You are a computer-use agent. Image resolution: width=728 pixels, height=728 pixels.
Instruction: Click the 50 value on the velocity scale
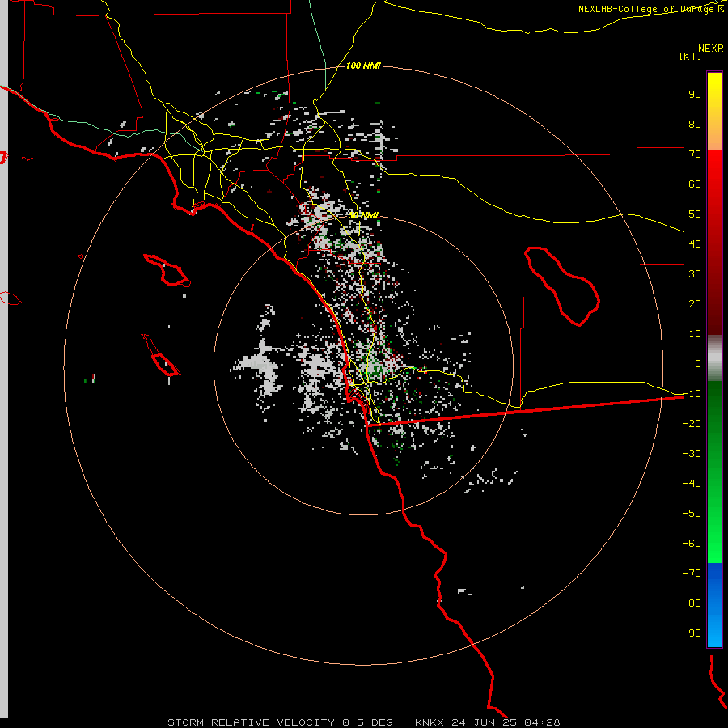695,214
